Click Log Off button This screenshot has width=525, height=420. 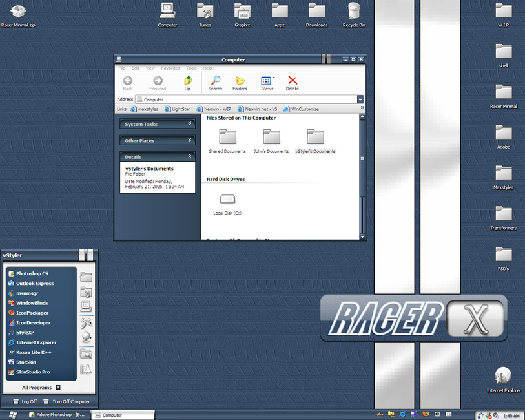coord(25,401)
